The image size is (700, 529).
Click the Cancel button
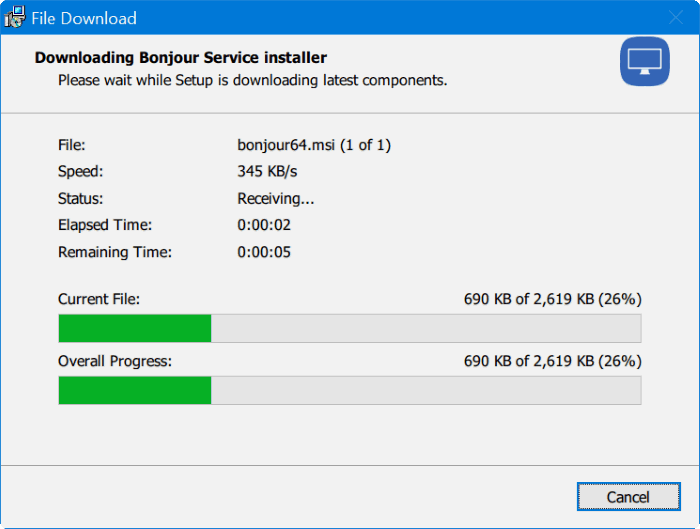(x=629, y=496)
